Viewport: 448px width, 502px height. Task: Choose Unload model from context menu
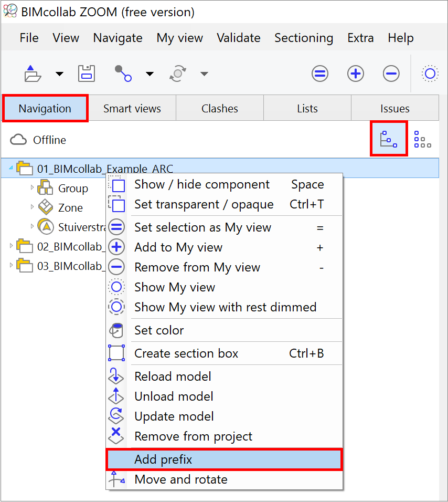click(224, 396)
